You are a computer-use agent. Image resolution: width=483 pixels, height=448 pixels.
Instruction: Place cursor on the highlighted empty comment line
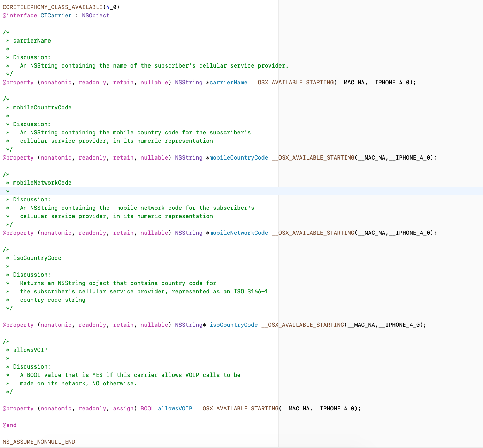242,191
